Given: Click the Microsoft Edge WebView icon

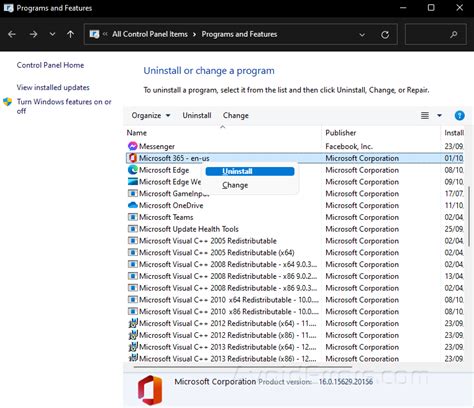Looking at the screenshot, I should tap(133, 182).
